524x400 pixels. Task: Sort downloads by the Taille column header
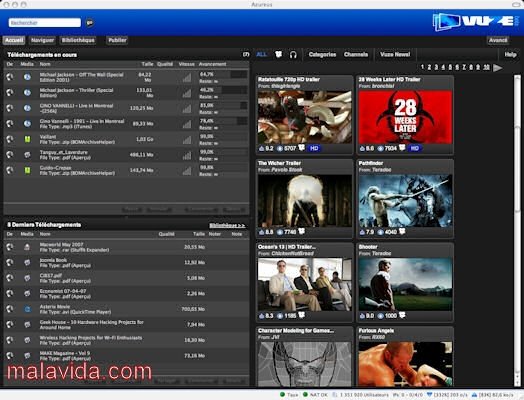click(147, 64)
